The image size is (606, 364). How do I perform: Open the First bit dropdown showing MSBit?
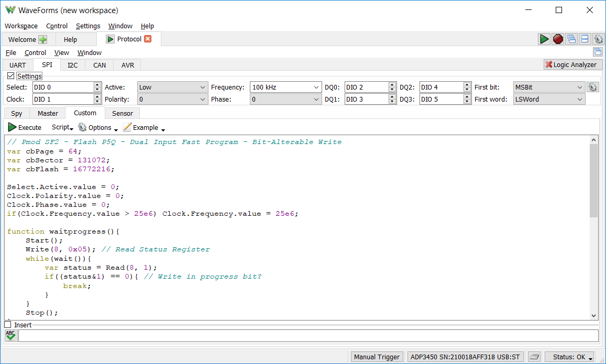pyautogui.click(x=549, y=87)
